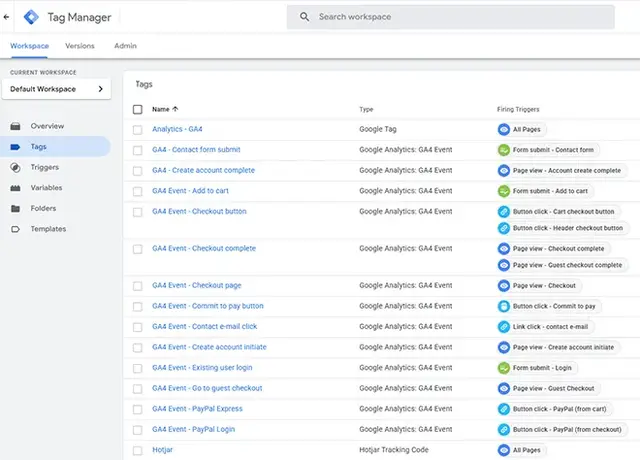Click trigger icon for PayPal (from cart)
The width and height of the screenshot is (640, 460).
point(504,409)
